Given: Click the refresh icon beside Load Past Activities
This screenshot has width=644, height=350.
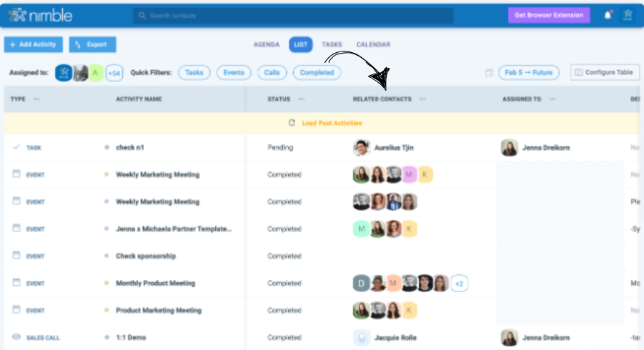Looking at the screenshot, I should point(292,123).
